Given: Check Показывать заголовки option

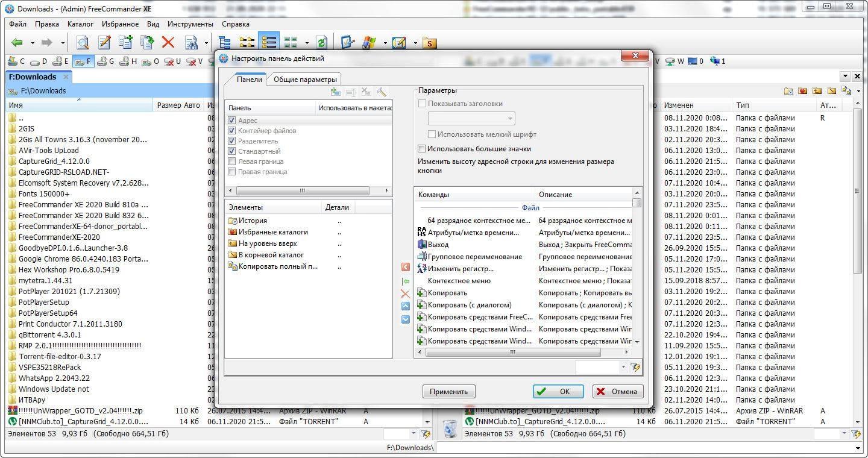Looking at the screenshot, I should 422,104.
